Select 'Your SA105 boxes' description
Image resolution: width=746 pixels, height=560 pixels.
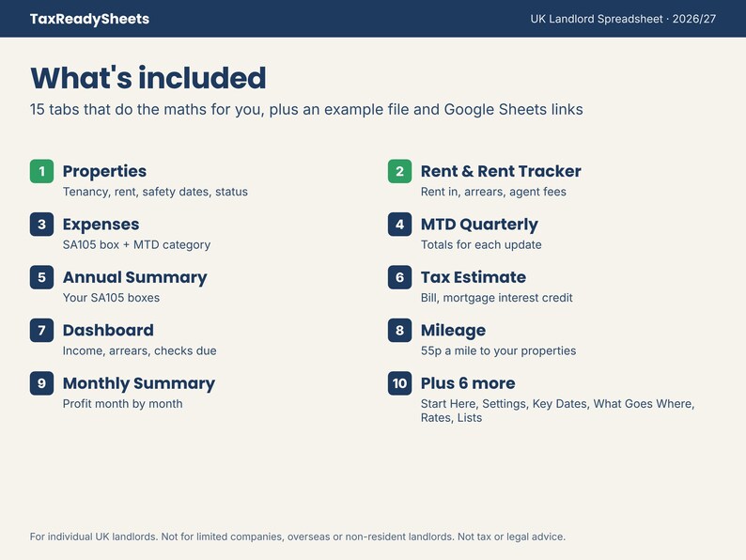tap(111, 298)
